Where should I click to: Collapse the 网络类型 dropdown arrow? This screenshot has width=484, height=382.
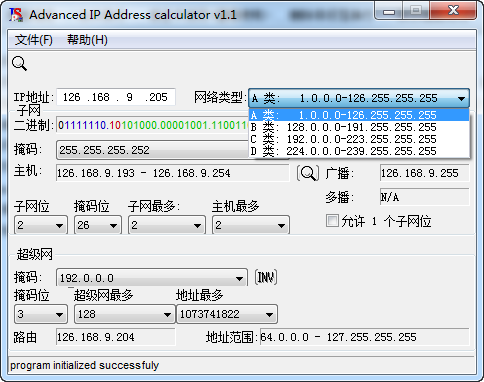(461, 99)
